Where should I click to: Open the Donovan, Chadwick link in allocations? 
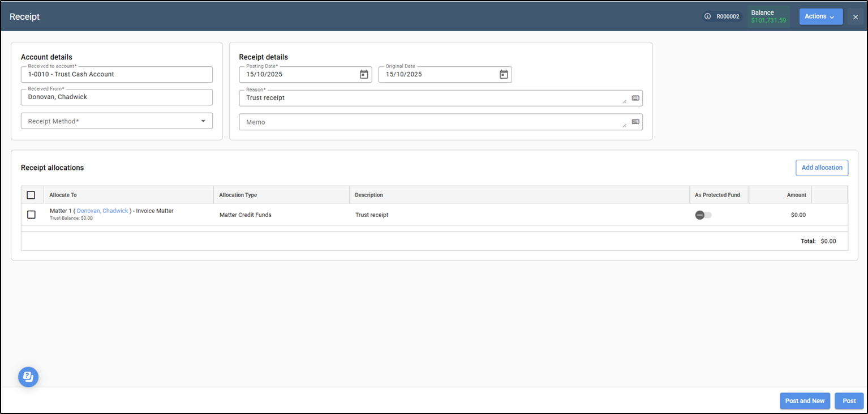point(102,211)
